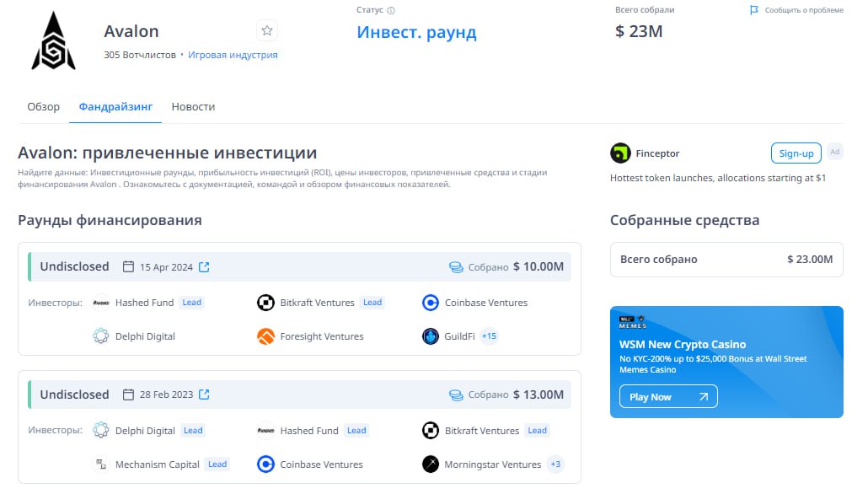Click the Finceptor Sign-up button
Viewport: 868px width, 494px height.
click(x=796, y=153)
